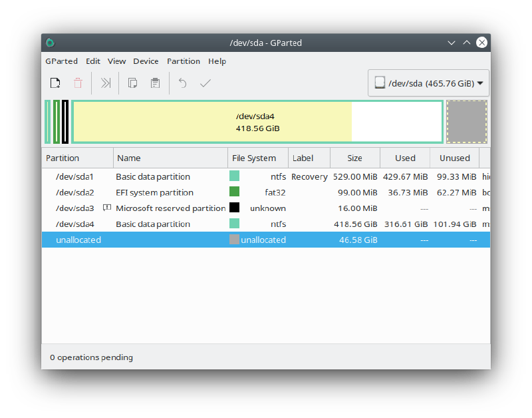532x418 pixels.
Task: Select the gray unallocated block in disk map
Action: coord(467,122)
